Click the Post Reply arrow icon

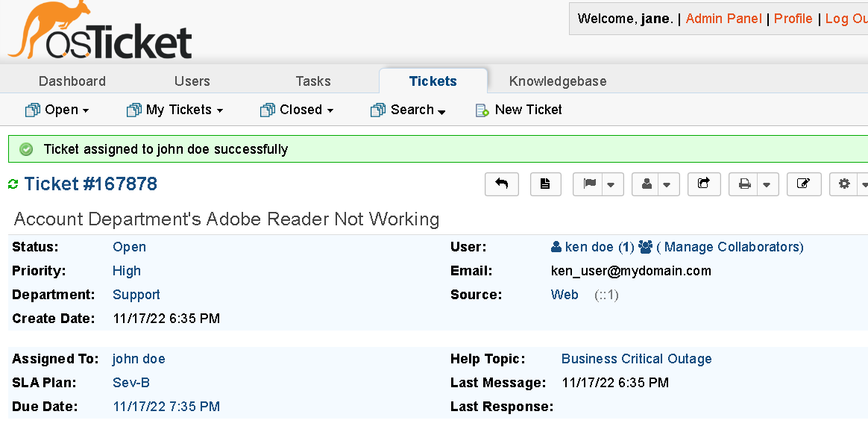(501, 184)
